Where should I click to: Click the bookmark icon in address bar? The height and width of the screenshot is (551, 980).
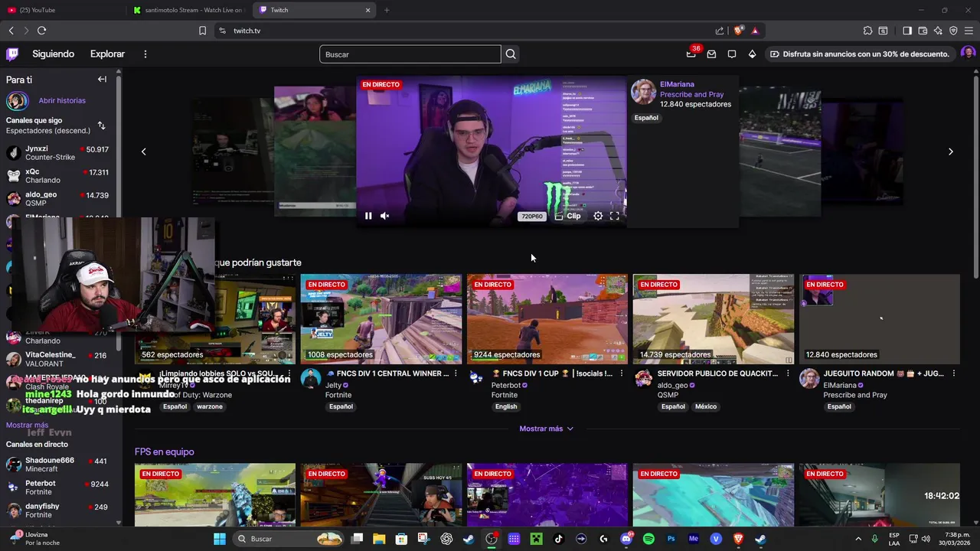tap(202, 31)
